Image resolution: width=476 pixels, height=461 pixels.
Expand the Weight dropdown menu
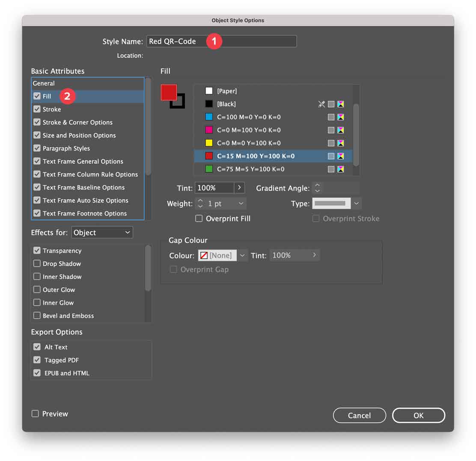coord(241,204)
